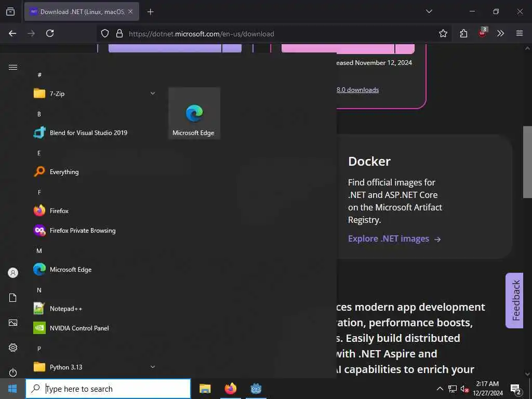The width and height of the screenshot is (532, 399).
Task: Switch to Firefox in the taskbar
Action: point(231,389)
